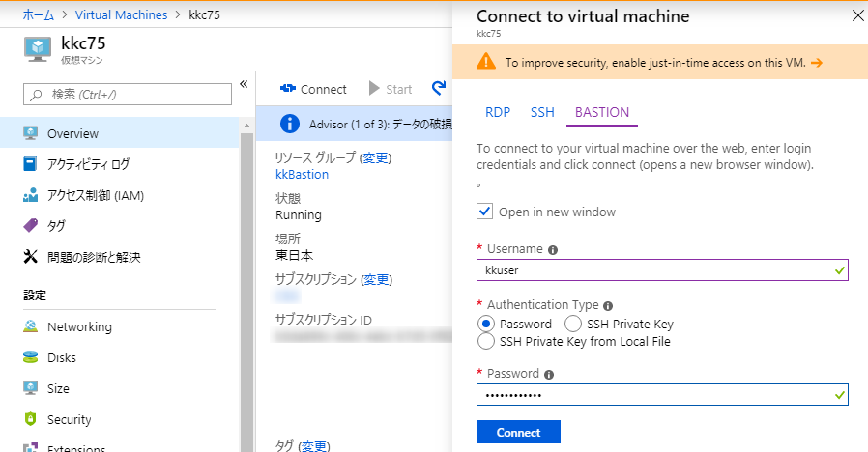Click the Advisor notification banner text
The image size is (868, 452).
click(380, 125)
